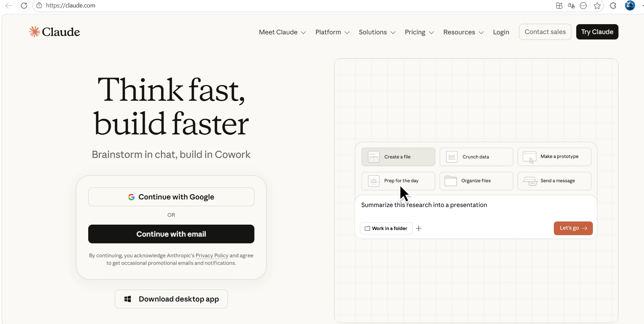Image resolution: width=644 pixels, height=324 pixels.
Task: Pick the Crunch data suggestion
Action: click(476, 157)
